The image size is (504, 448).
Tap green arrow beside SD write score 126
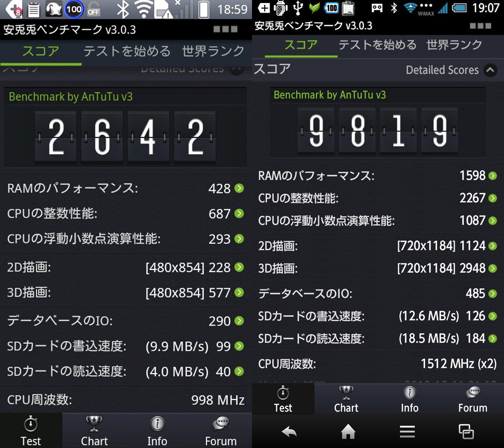(x=493, y=316)
